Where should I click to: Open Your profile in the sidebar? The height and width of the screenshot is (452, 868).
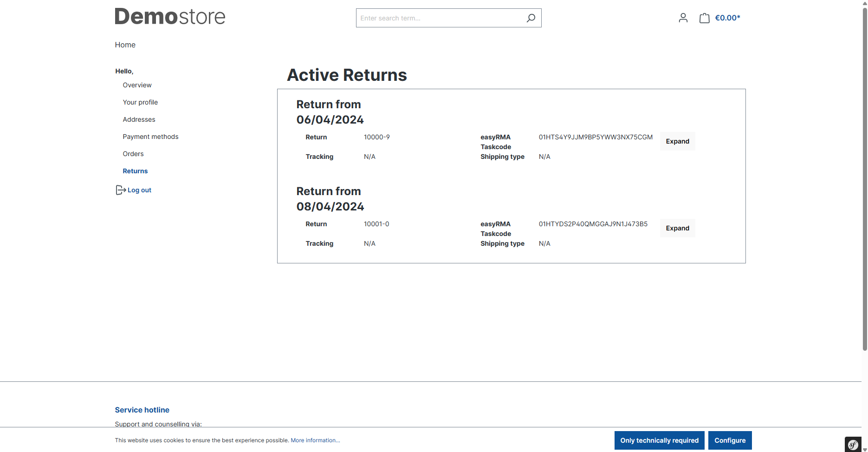140,102
